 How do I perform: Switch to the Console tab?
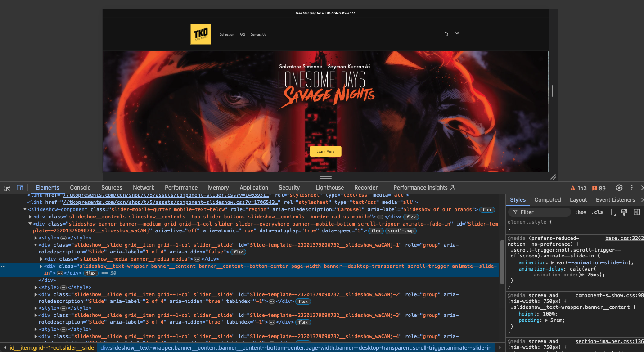(x=80, y=187)
